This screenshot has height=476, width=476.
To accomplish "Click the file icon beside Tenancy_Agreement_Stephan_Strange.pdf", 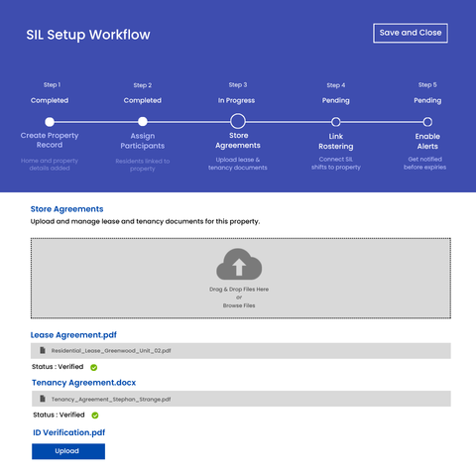I will pyautogui.click(x=43, y=399).
